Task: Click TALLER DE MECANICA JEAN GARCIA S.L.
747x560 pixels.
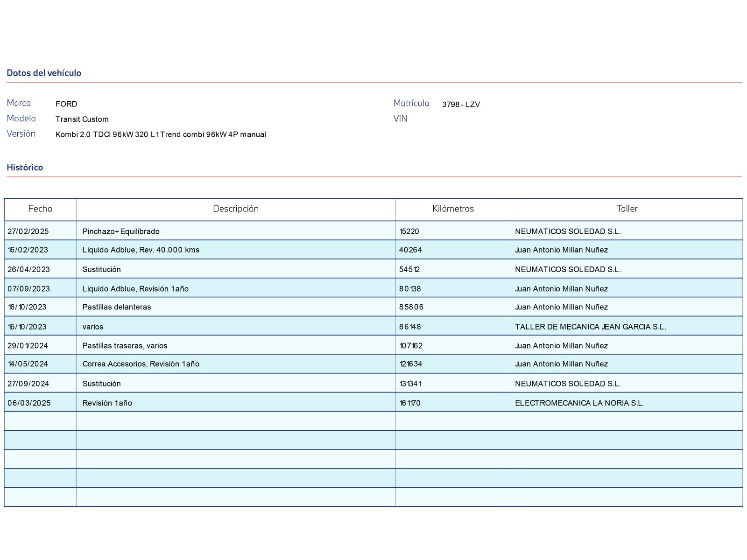Action: (x=590, y=327)
